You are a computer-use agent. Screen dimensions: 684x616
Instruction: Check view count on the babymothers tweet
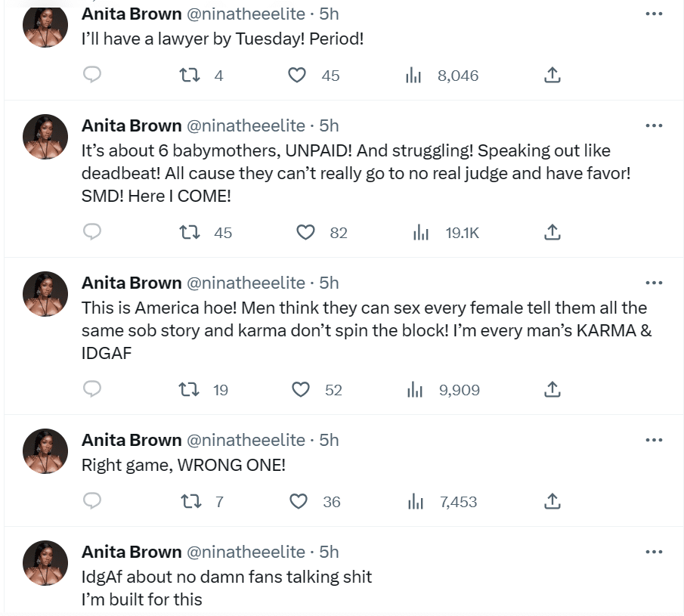click(x=420, y=233)
